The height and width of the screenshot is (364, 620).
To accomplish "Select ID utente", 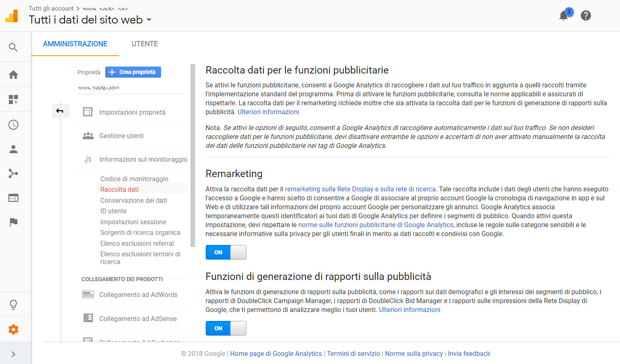I will pyautogui.click(x=113, y=211).
